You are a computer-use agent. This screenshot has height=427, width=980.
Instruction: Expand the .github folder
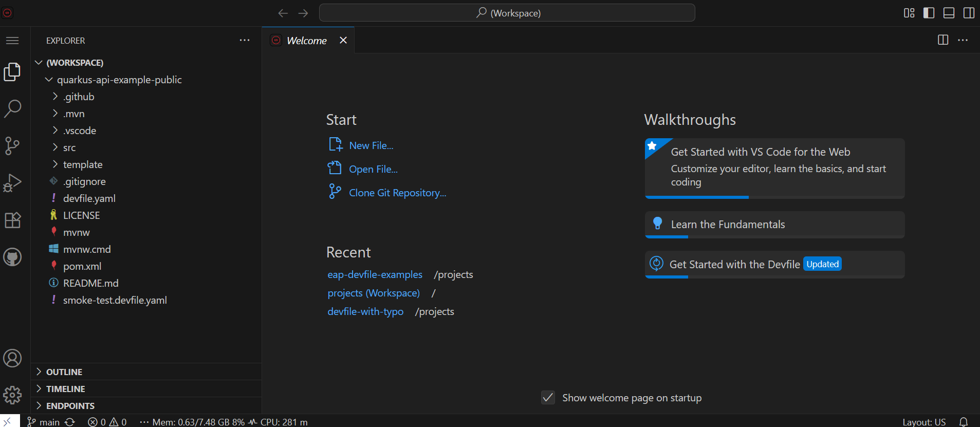(79, 97)
